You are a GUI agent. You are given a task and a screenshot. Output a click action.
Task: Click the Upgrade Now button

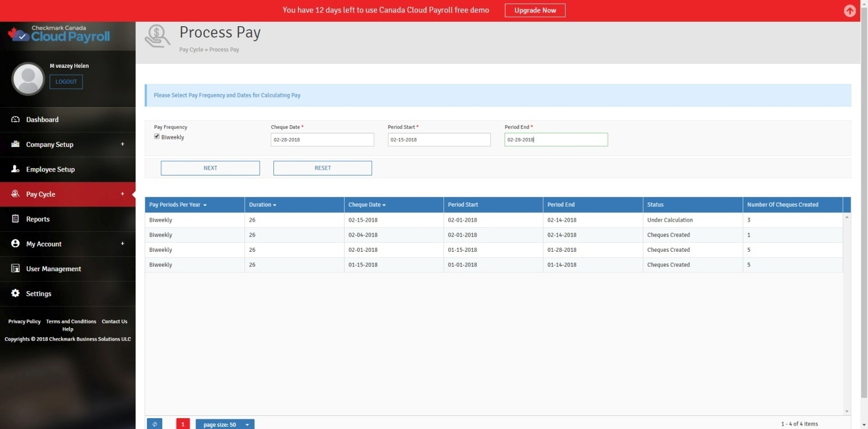tap(535, 10)
